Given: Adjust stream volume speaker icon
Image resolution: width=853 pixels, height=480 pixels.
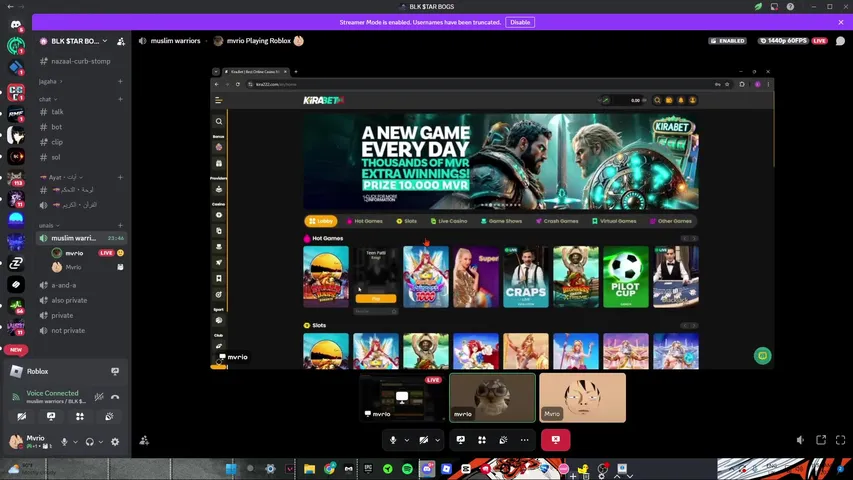Looking at the screenshot, I should [x=800, y=440].
